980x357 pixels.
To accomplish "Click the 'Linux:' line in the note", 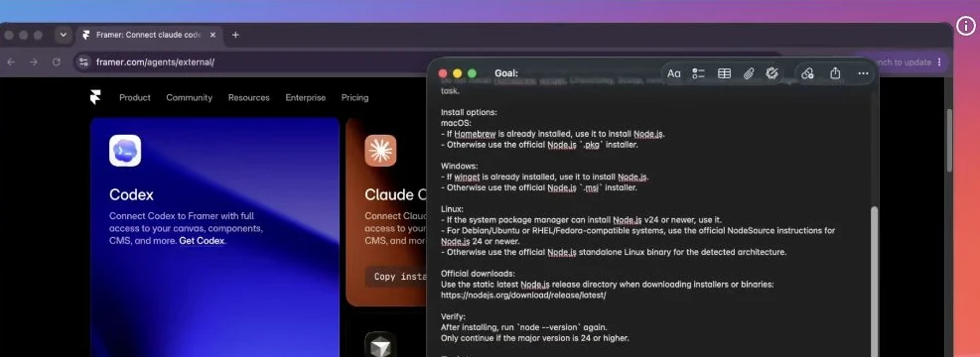I will [453, 209].
